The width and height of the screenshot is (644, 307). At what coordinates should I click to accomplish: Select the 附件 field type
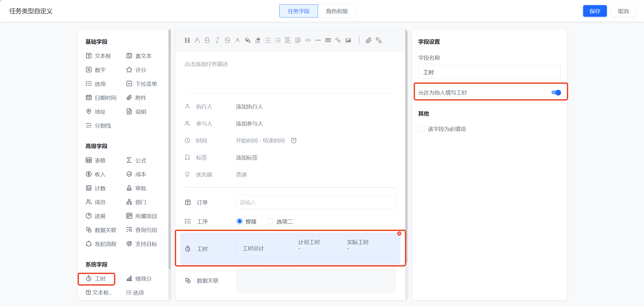tap(136, 98)
